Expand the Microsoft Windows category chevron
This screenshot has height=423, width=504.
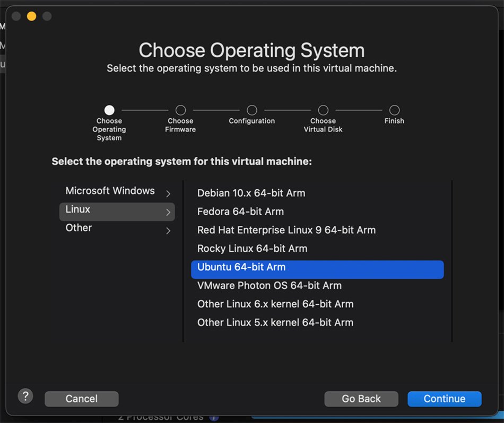(x=168, y=194)
